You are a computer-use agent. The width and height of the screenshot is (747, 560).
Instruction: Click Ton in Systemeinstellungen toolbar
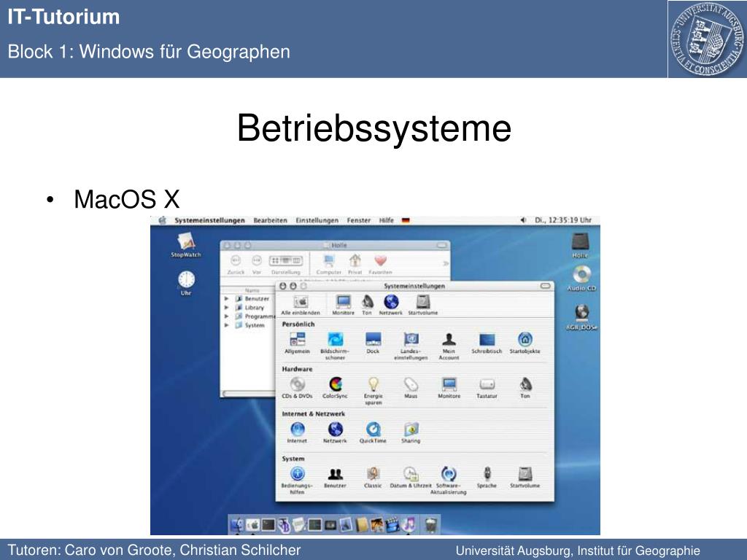click(x=367, y=305)
